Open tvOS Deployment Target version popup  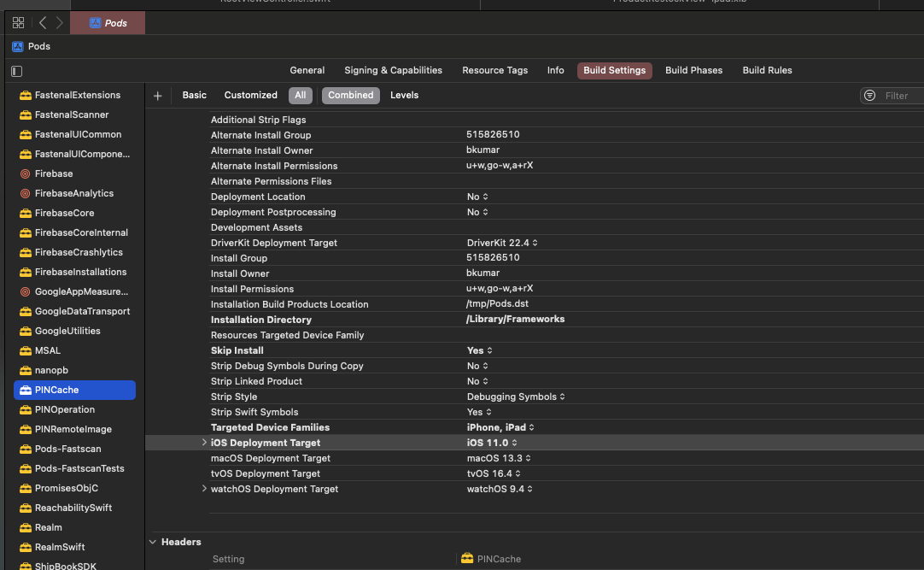494,473
